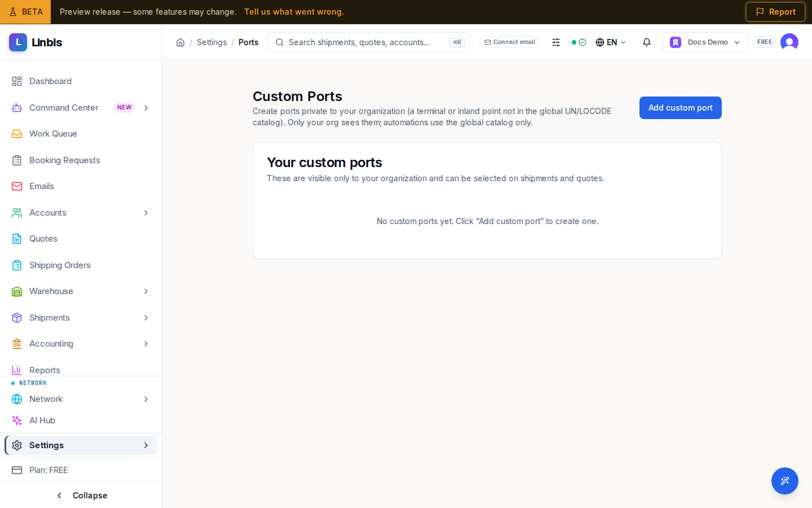Viewport: 812px width, 508px height.
Task: Expand the Network submenu
Action: (146, 399)
